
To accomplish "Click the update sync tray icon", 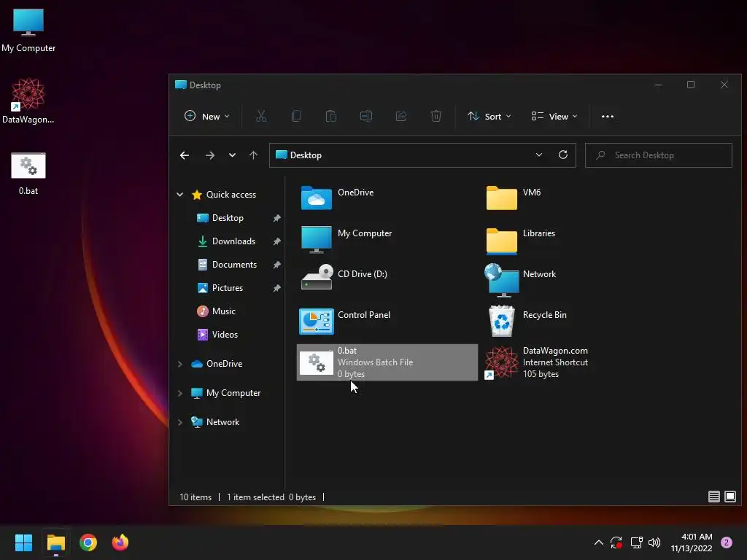I will 616,542.
